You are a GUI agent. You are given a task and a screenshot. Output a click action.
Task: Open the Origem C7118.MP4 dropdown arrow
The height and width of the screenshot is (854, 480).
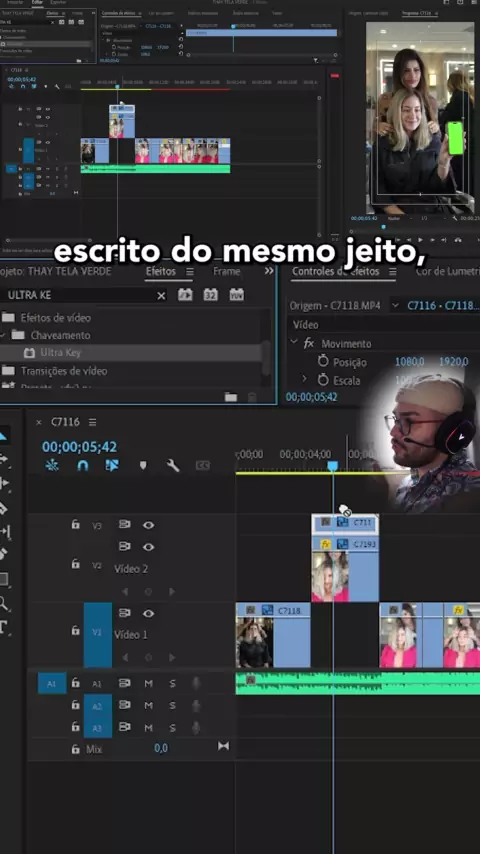tap(395, 306)
